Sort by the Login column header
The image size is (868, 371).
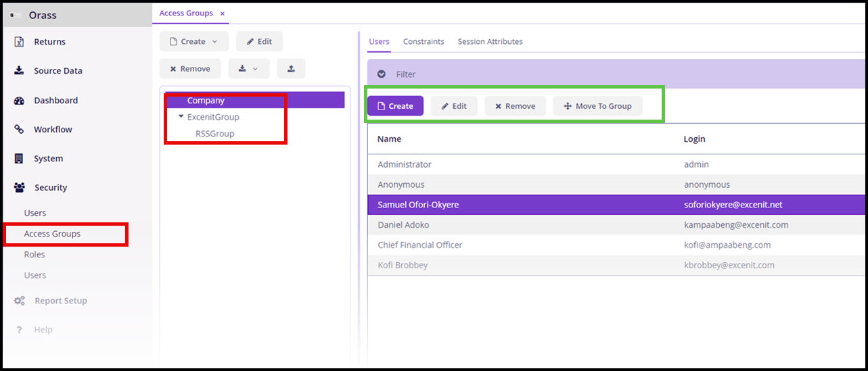point(694,139)
